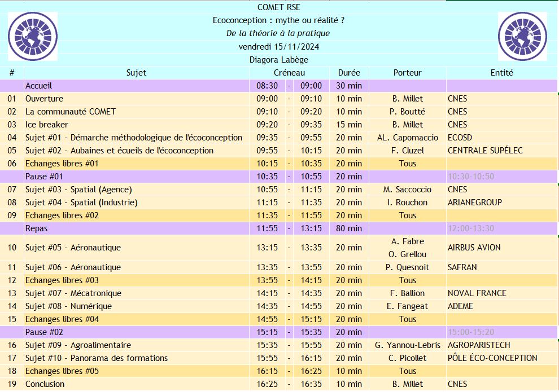This screenshot has width=559, height=392.
Task: Click the Sujet column header
Action: tap(137, 72)
